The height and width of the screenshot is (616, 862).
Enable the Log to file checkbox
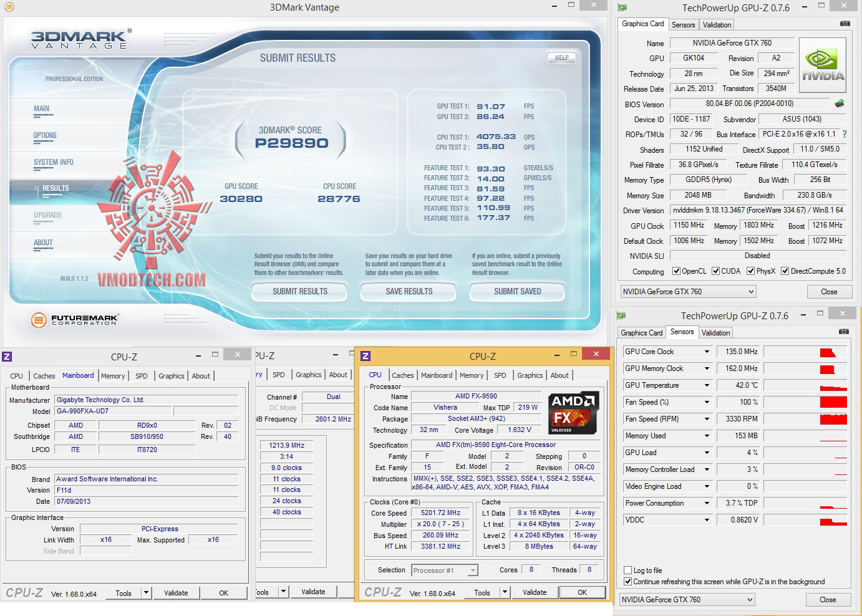click(628, 570)
